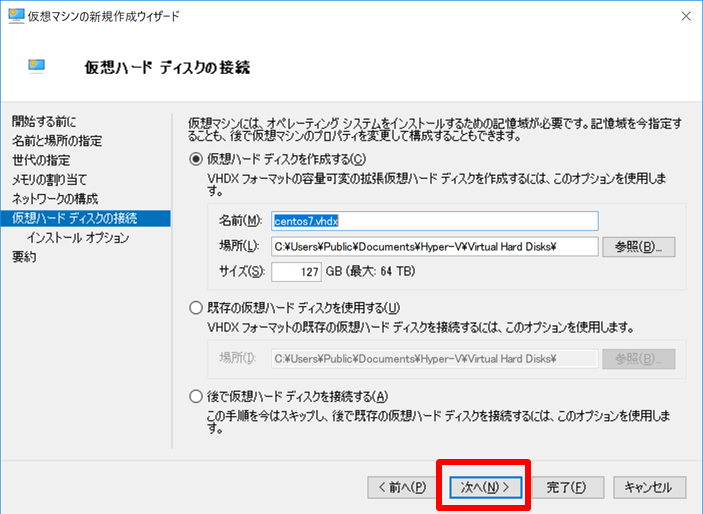Image resolution: width=703 pixels, height=514 pixels.
Task: Click the disk name field containing centos7.vhdx
Action: pos(434,221)
